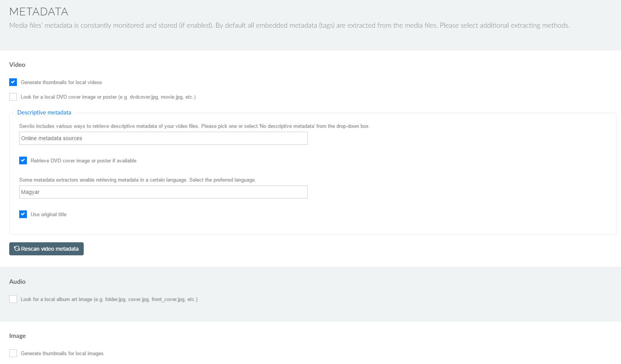Click the Descriptive metadata group legend

click(x=44, y=113)
